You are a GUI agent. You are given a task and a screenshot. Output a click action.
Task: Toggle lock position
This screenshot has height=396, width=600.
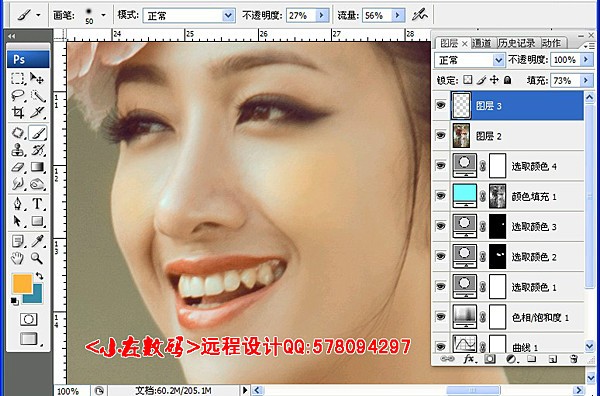pyautogui.click(x=494, y=80)
